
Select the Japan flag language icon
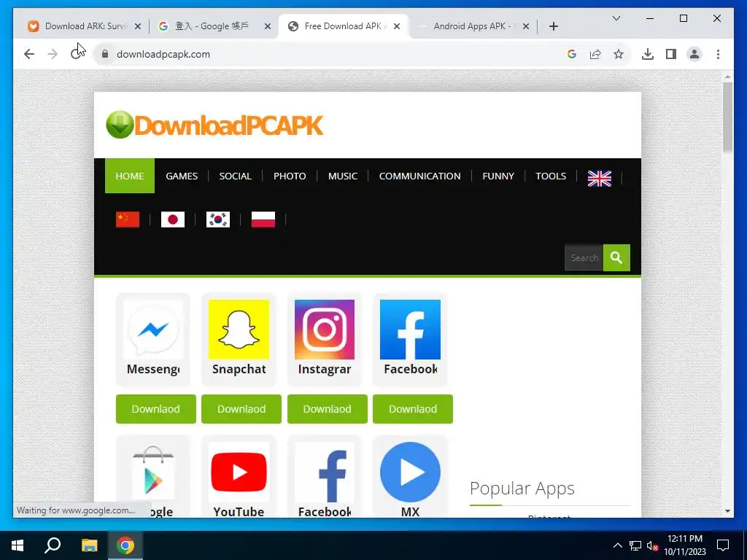click(x=173, y=219)
